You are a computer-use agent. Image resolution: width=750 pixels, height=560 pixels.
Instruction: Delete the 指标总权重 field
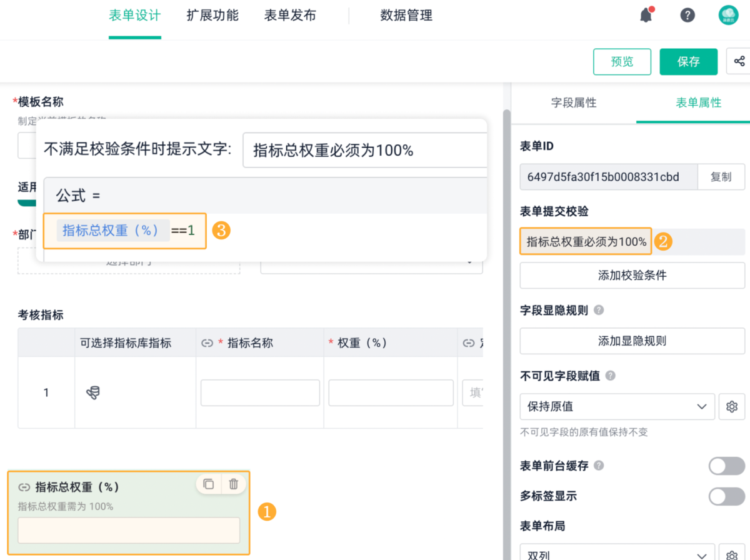233,484
